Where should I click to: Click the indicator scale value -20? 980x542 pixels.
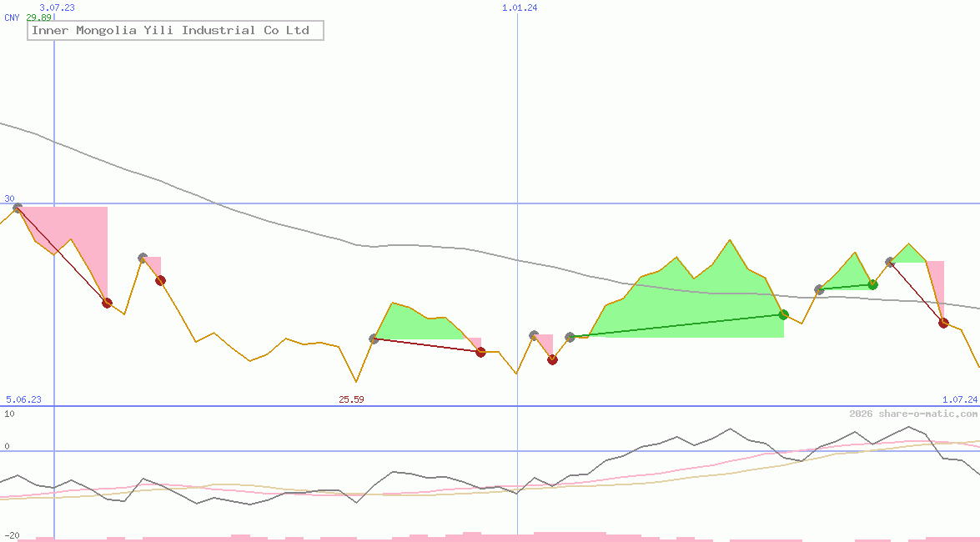pos(13,536)
